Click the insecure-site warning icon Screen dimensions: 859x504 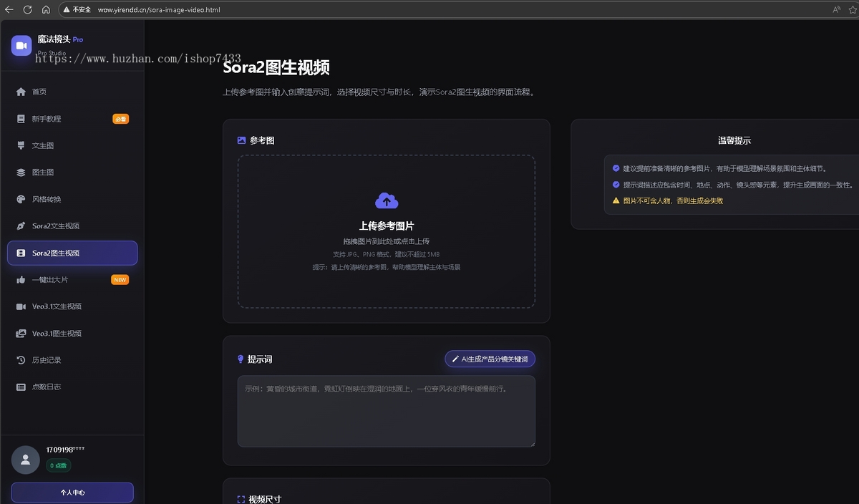[67, 10]
